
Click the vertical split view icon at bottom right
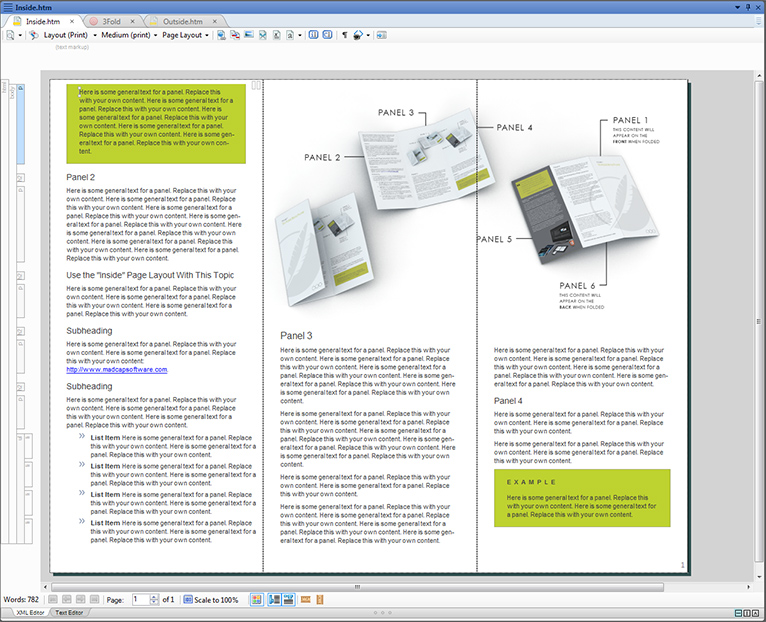747,613
